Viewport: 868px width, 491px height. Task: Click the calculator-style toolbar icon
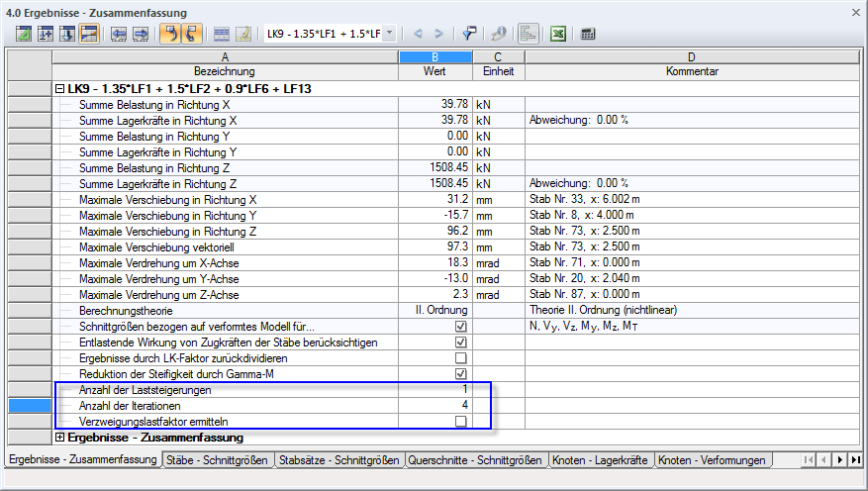pyautogui.click(x=588, y=34)
